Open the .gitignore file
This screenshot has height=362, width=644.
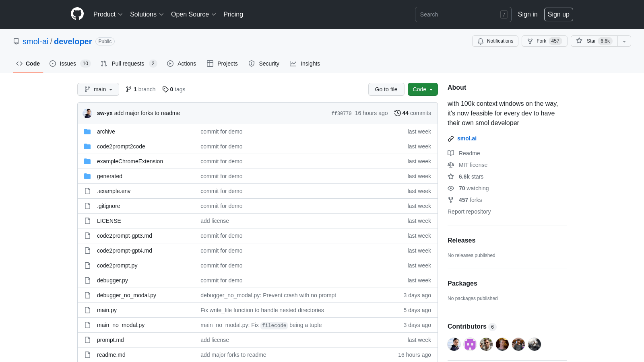108,206
